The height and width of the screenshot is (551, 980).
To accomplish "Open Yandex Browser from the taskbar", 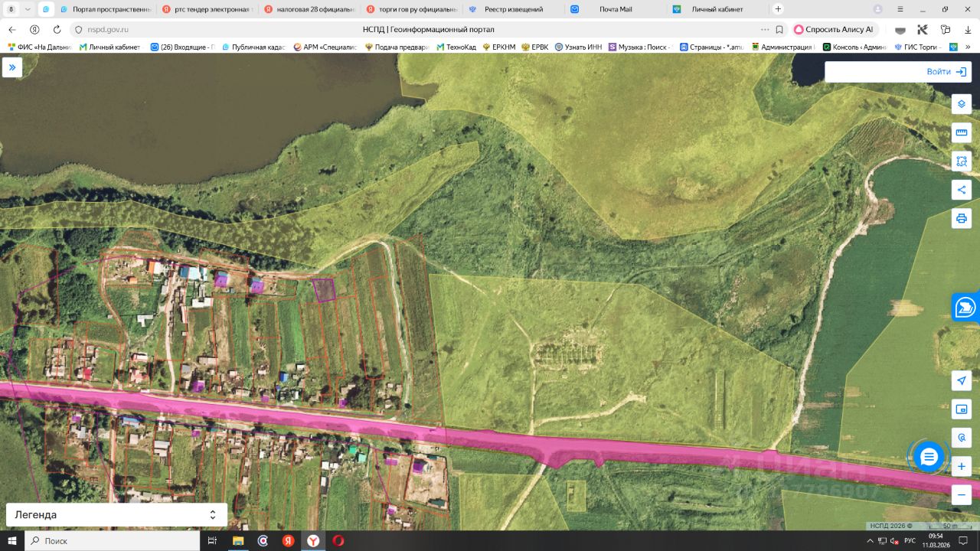I will (313, 541).
